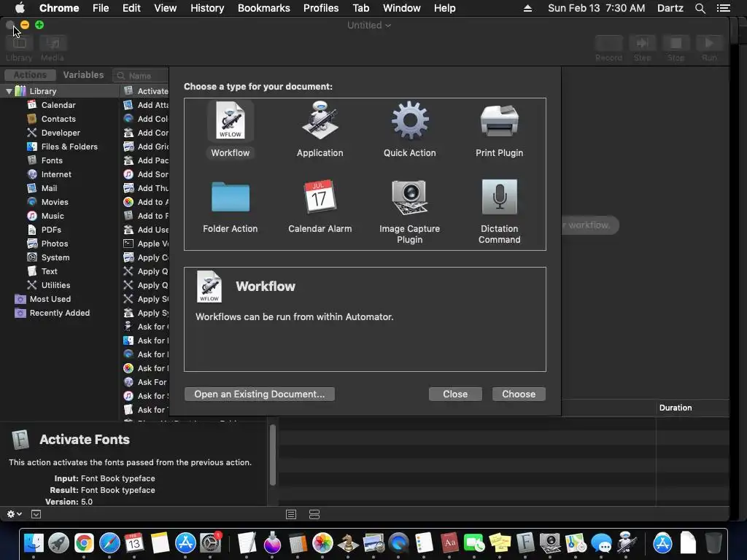Image resolution: width=747 pixels, height=560 pixels.
Task: Open the File menu
Action: [101, 8]
